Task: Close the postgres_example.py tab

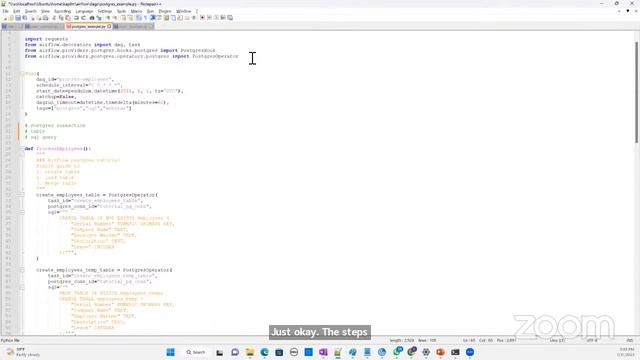Action: click(109, 27)
